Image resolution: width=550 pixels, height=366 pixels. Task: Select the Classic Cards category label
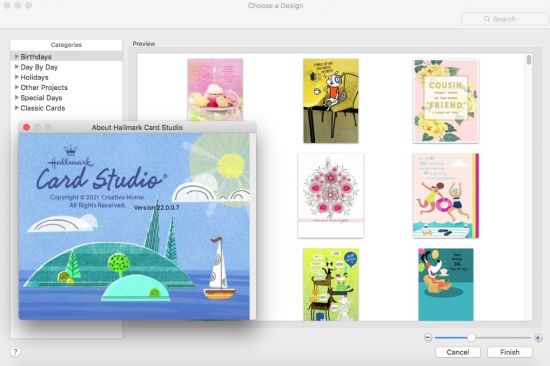click(x=43, y=108)
